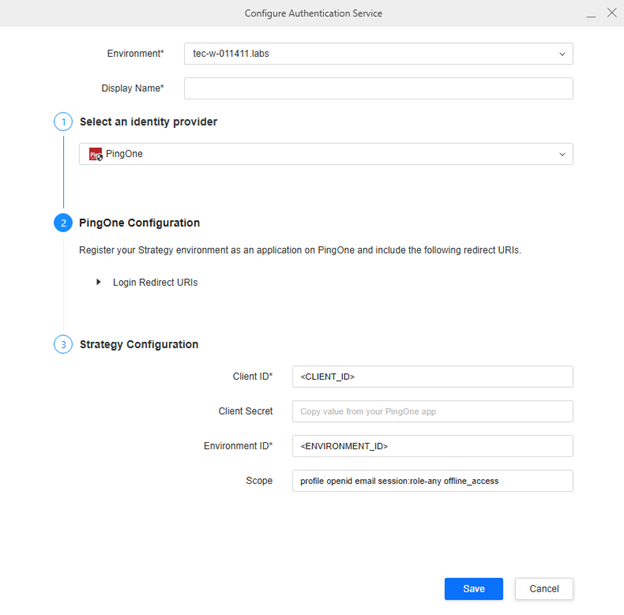
Task: Click the Strategy Configuration step heading
Action: [138, 344]
